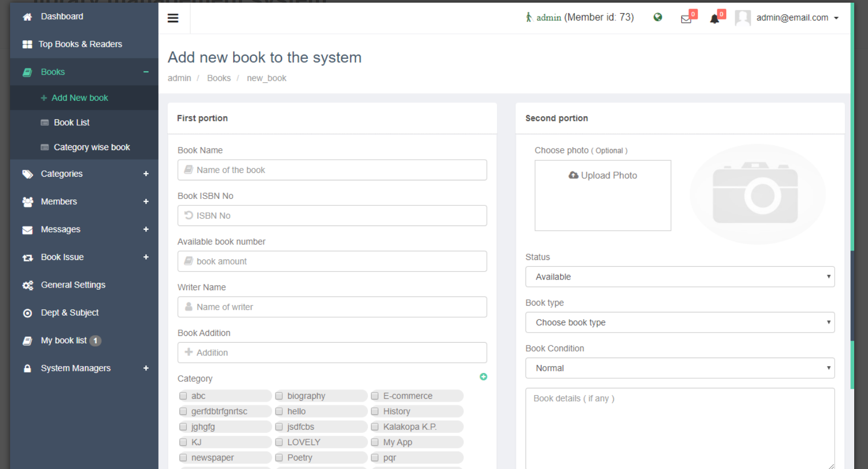This screenshot has height=469, width=868.
Task: Open the Status dropdown showing Available
Action: [680, 277]
